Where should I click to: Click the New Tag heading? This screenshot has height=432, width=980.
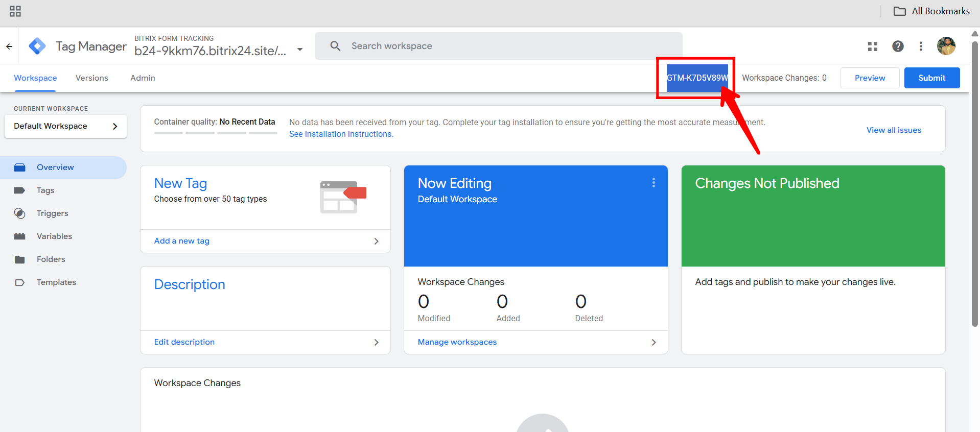tap(180, 183)
